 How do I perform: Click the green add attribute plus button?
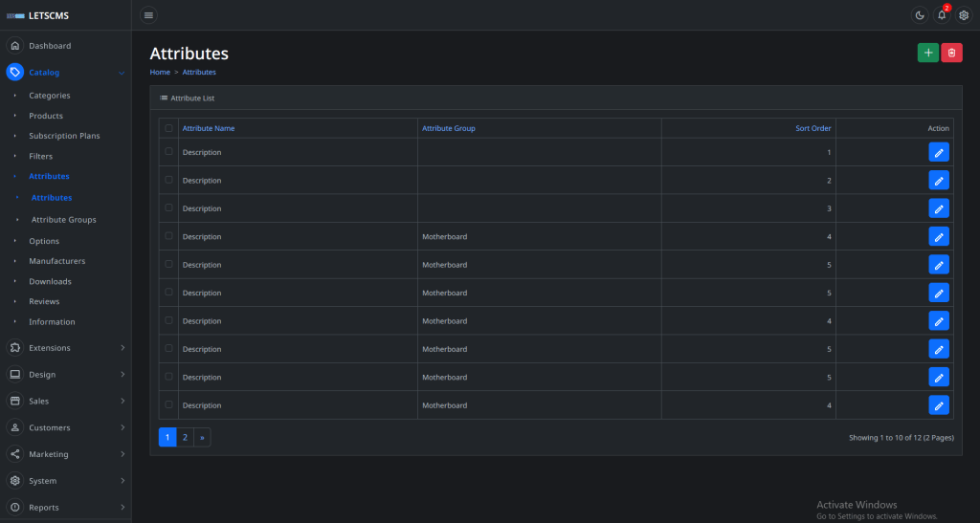click(927, 54)
